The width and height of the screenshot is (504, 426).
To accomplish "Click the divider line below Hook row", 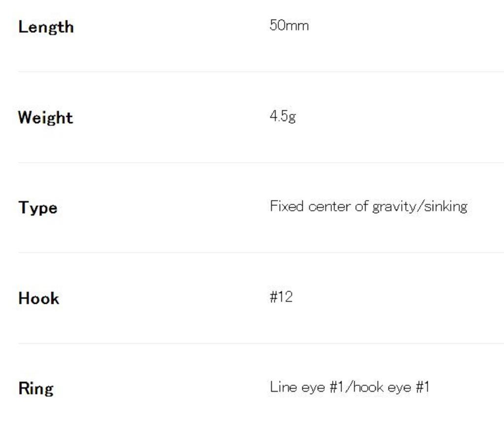I will (x=261, y=343).
